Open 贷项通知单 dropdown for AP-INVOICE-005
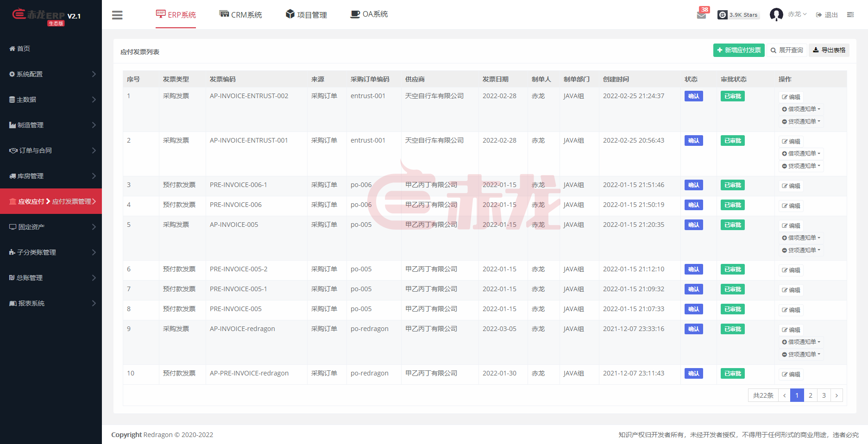Screen dimensions: 868x444 tap(801, 250)
